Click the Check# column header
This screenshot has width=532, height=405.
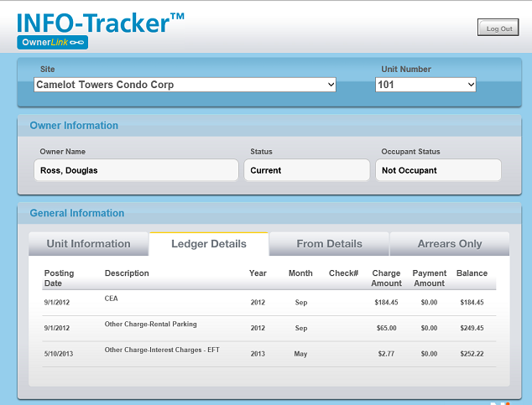(x=343, y=273)
